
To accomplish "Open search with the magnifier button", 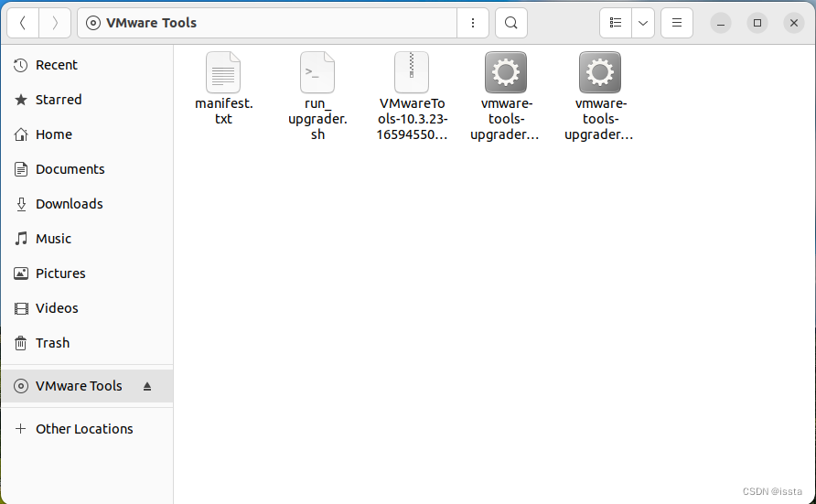I will [511, 23].
